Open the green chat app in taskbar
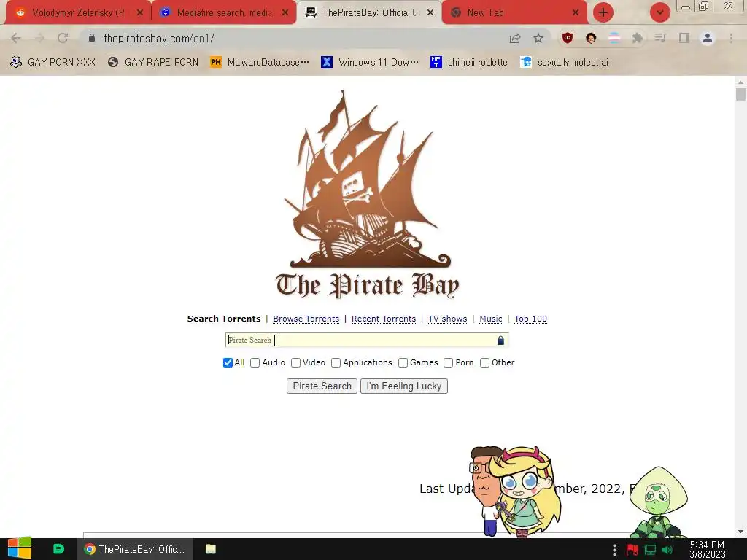This screenshot has height=560, width=747. [x=58, y=549]
